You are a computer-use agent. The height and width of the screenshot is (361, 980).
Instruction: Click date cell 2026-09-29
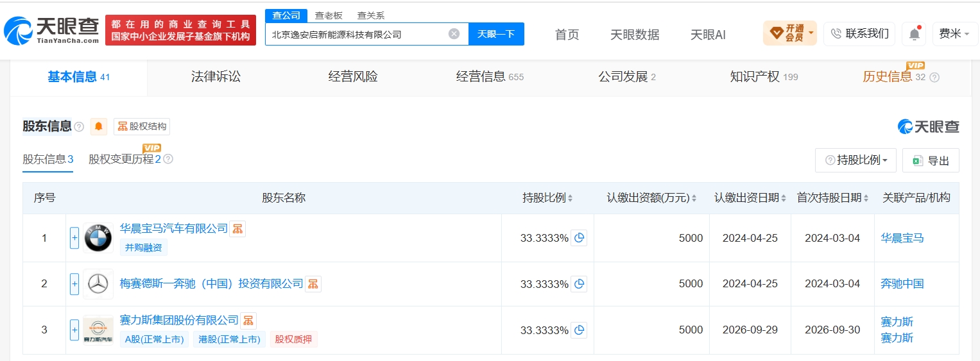pos(750,330)
